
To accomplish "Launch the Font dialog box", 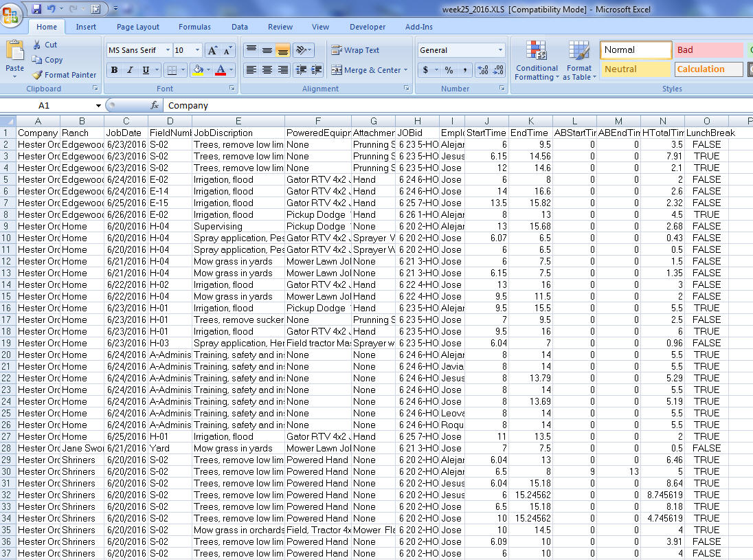I will pos(232,89).
